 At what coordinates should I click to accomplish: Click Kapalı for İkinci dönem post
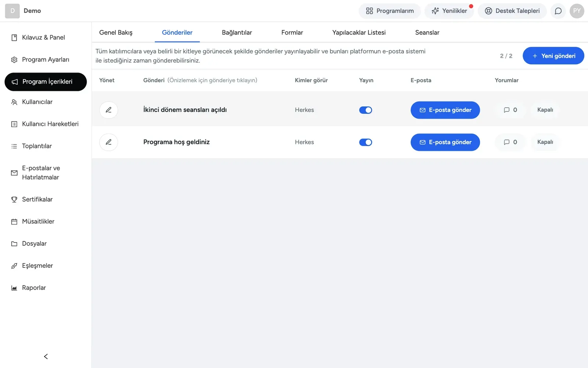tap(545, 110)
